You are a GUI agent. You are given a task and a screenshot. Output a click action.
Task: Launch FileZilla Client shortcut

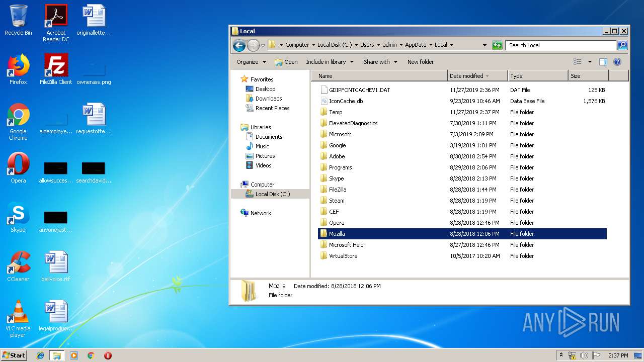click(x=56, y=69)
